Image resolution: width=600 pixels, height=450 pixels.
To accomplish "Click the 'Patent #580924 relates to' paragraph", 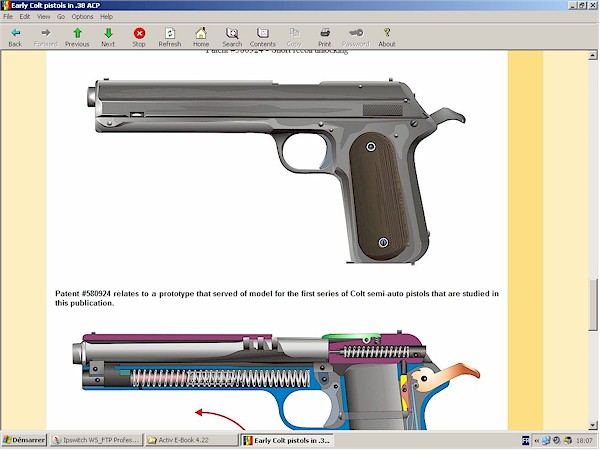I will pyautogui.click(x=277, y=298).
